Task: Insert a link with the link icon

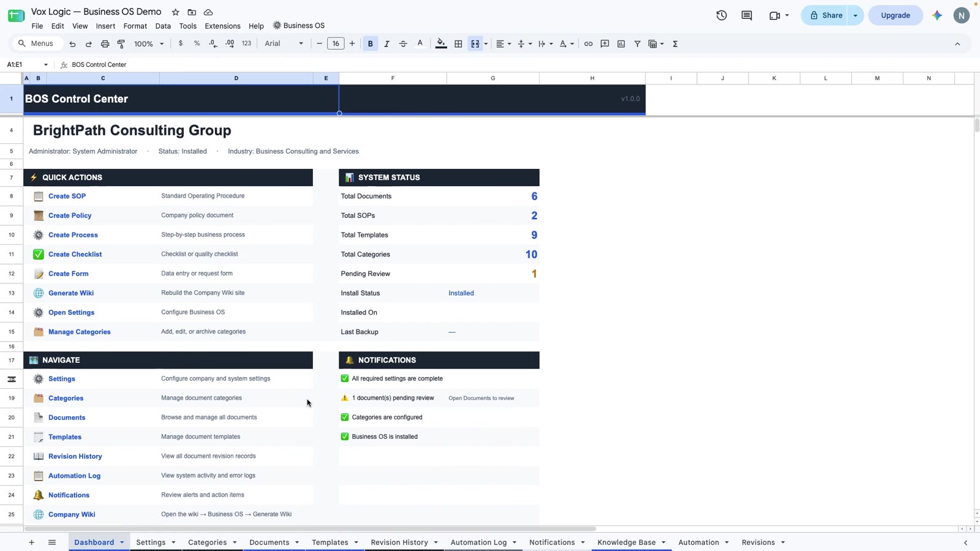Action: click(x=588, y=44)
